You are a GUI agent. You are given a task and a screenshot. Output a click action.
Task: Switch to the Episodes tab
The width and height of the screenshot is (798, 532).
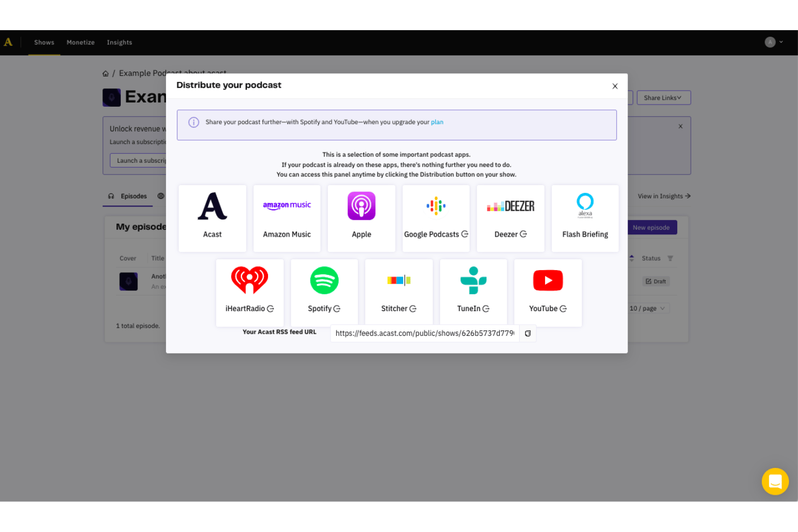[x=128, y=196]
